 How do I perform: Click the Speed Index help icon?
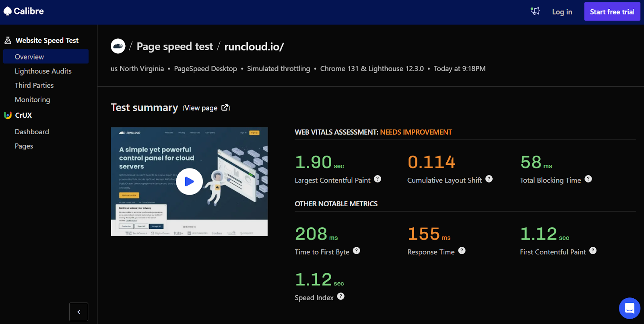[x=341, y=296]
